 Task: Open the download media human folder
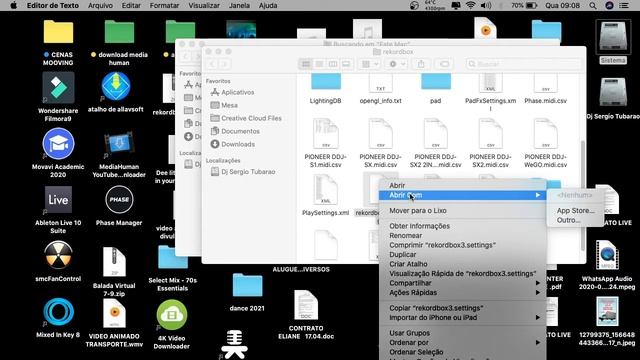coord(119,32)
